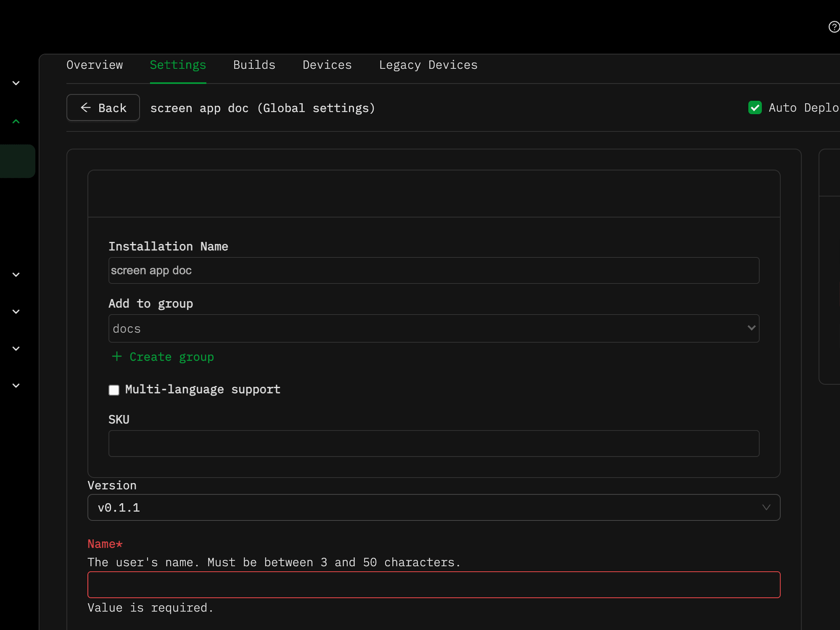Go to the Devices tab
The width and height of the screenshot is (840, 630).
point(327,65)
